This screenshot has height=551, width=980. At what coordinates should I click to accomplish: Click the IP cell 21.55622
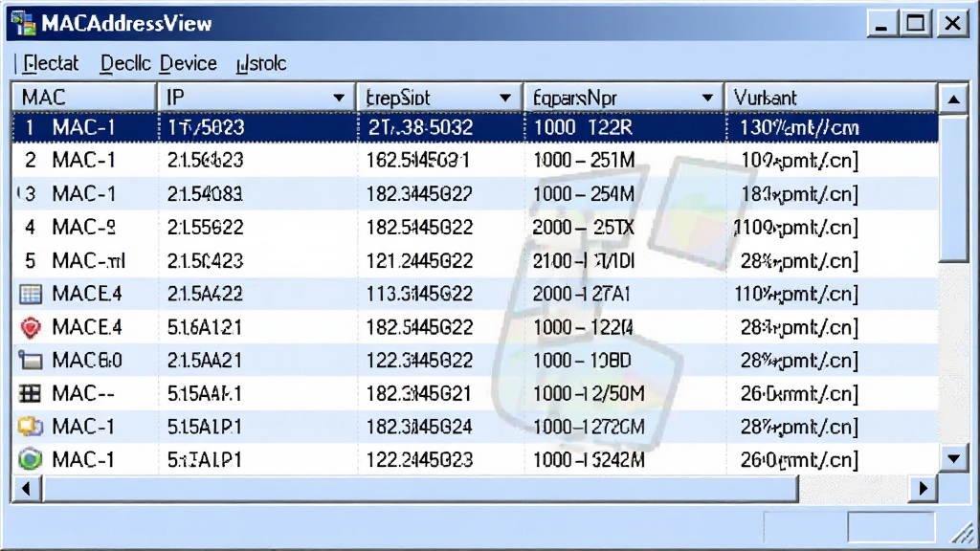(x=205, y=228)
